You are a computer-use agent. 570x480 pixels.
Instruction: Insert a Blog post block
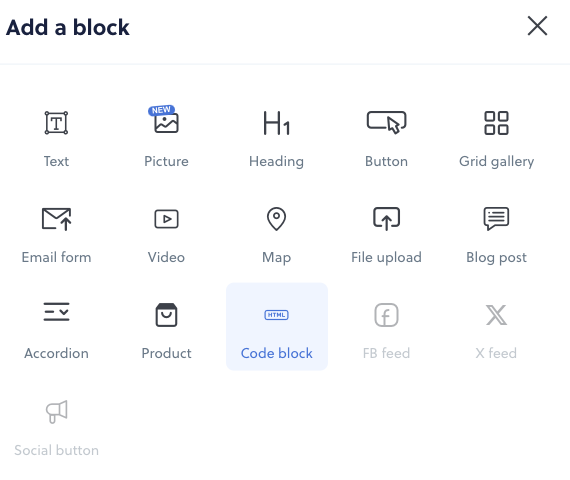[x=497, y=234]
